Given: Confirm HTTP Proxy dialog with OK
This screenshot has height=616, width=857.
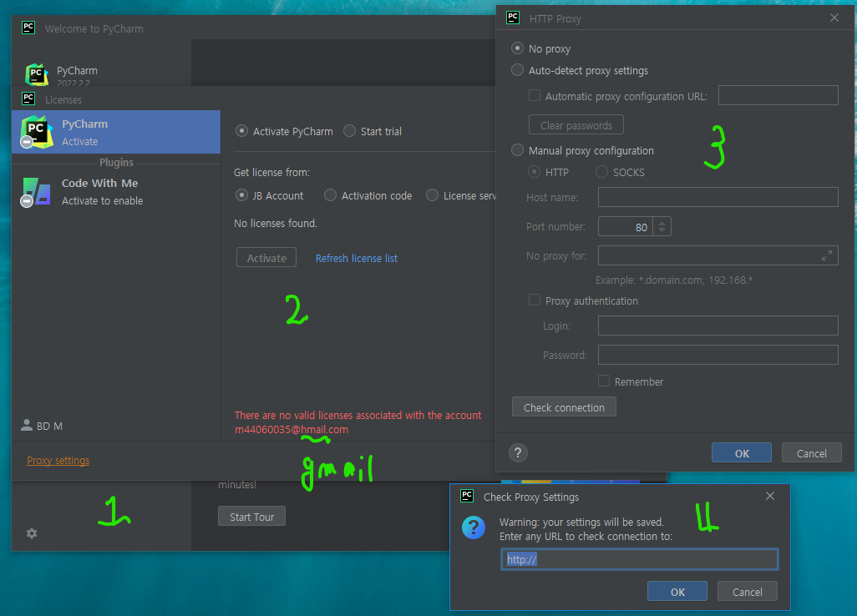Looking at the screenshot, I should coord(742,453).
